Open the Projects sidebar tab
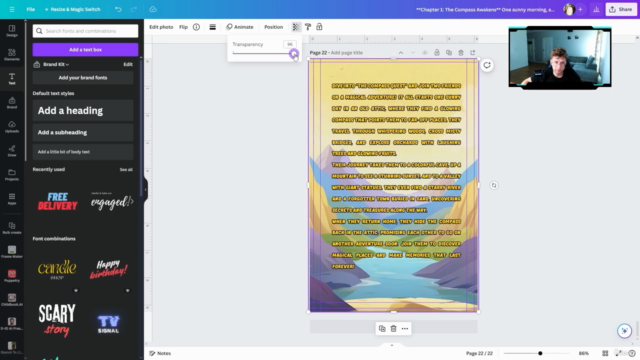Viewport: 640px width, 360px height. click(12, 175)
